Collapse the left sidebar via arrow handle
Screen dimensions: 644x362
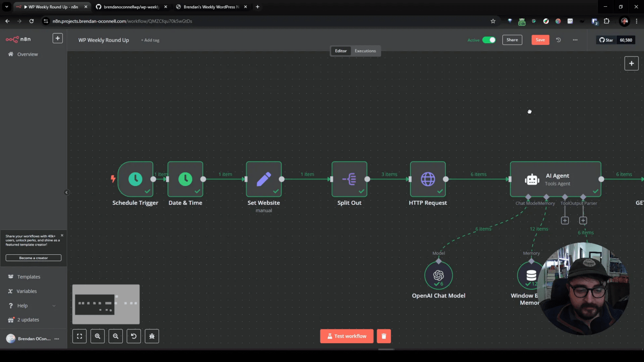(67, 192)
